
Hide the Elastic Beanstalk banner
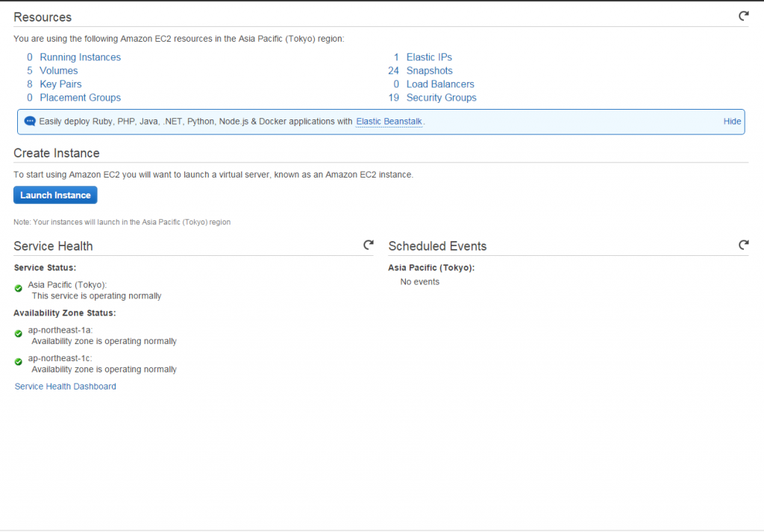click(732, 122)
